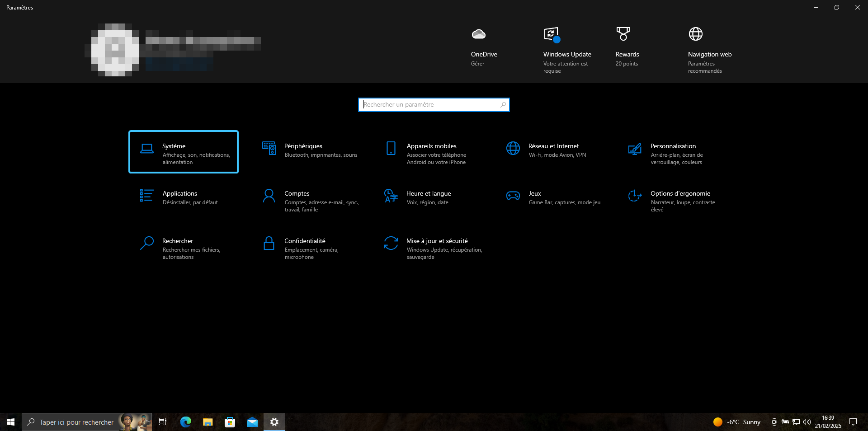868x431 pixels.
Task: Click 'Narrateur, loupe, contraste élevé' description
Action: tap(683, 206)
